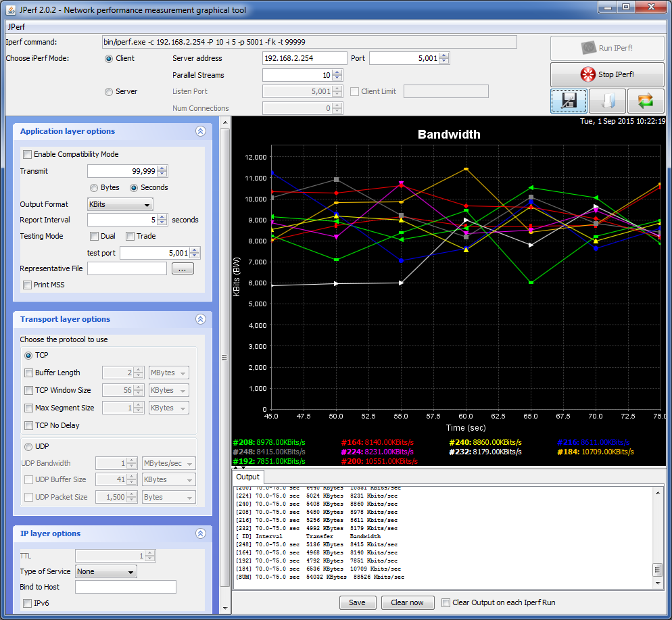Screen dimensions: 672x620
Task: Enable Compatibility Mode checkbox
Action: click(28, 154)
